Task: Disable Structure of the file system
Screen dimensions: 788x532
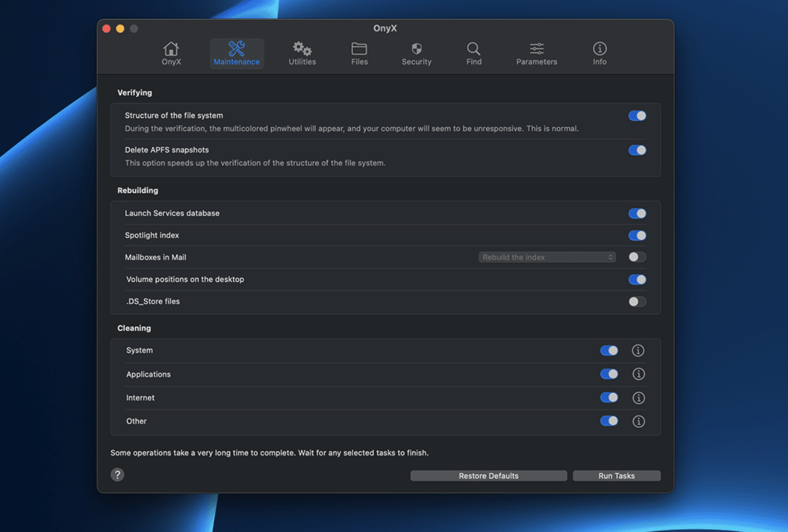Action: click(x=637, y=116)
